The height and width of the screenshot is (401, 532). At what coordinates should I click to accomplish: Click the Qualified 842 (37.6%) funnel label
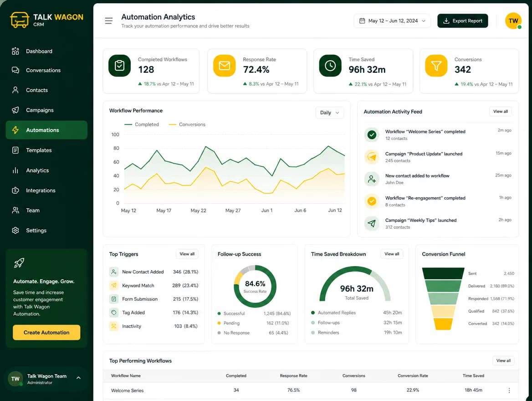[491, 311]
